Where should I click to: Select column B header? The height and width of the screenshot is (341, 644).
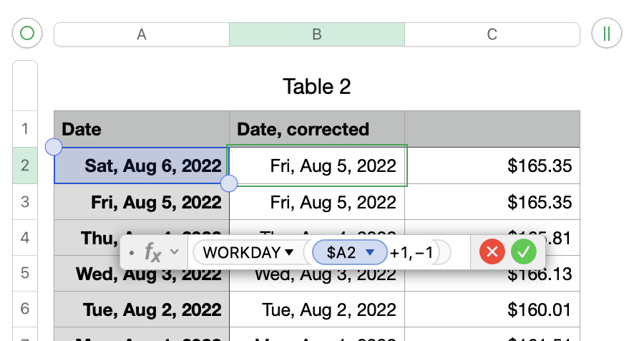click(316, 34)
